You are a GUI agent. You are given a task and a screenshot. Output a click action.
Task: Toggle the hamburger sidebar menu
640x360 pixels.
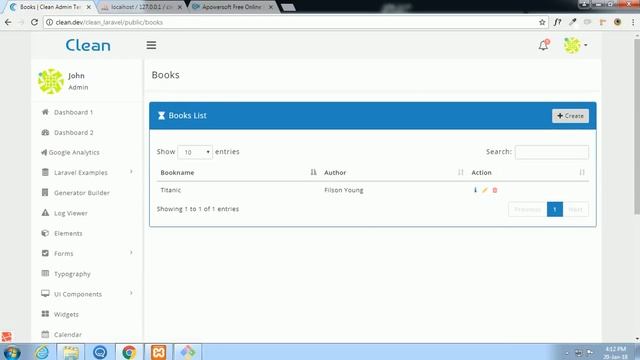point(151,45)
